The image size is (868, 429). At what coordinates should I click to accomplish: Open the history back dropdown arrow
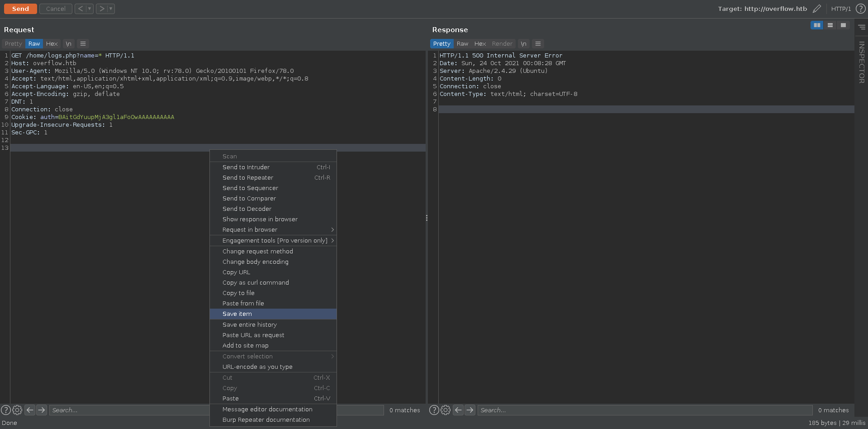click(x=90, y=9)
